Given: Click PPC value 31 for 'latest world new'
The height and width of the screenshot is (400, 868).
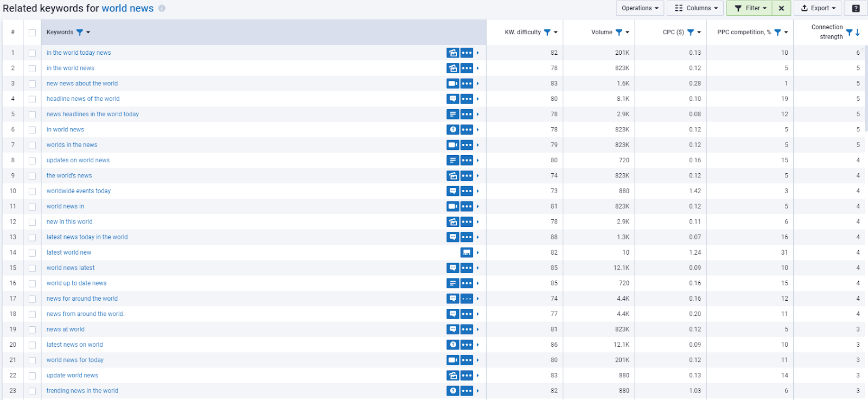Looking at the screenshot, I should click(x=784, y=252).
